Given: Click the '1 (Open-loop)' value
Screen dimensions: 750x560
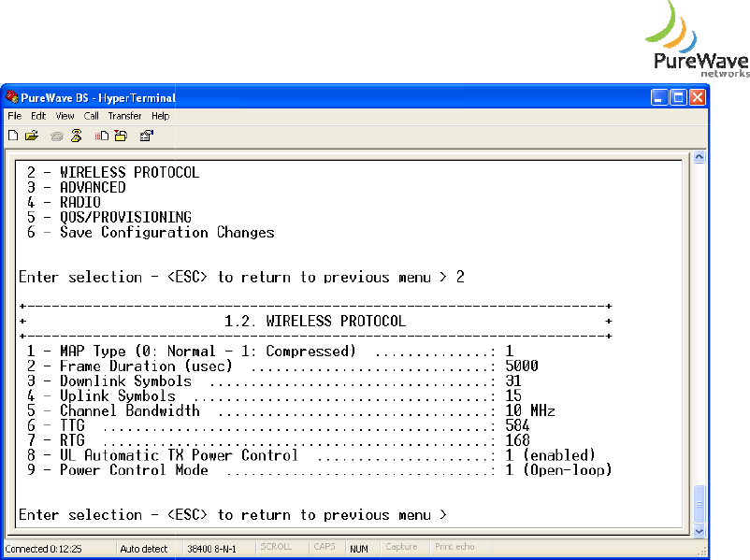Looking at the screenshot, I should tap(558, 469).
